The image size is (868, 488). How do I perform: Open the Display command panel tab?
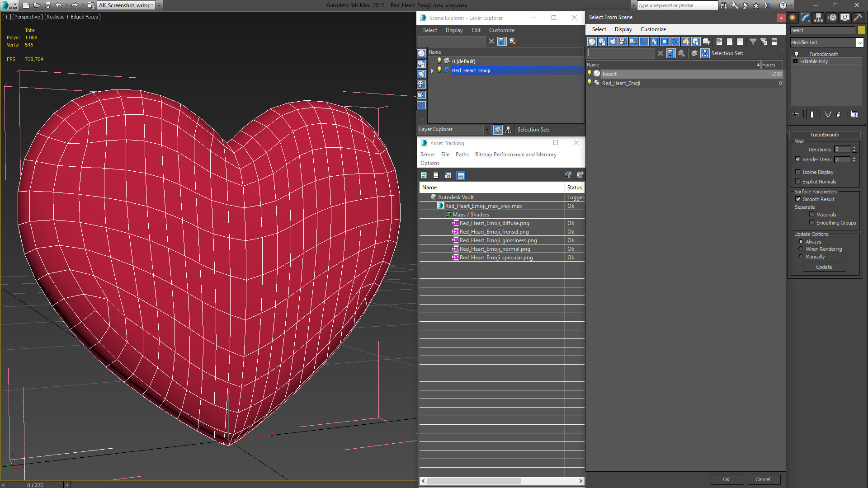pyautogui.click(x=845, y=18)
